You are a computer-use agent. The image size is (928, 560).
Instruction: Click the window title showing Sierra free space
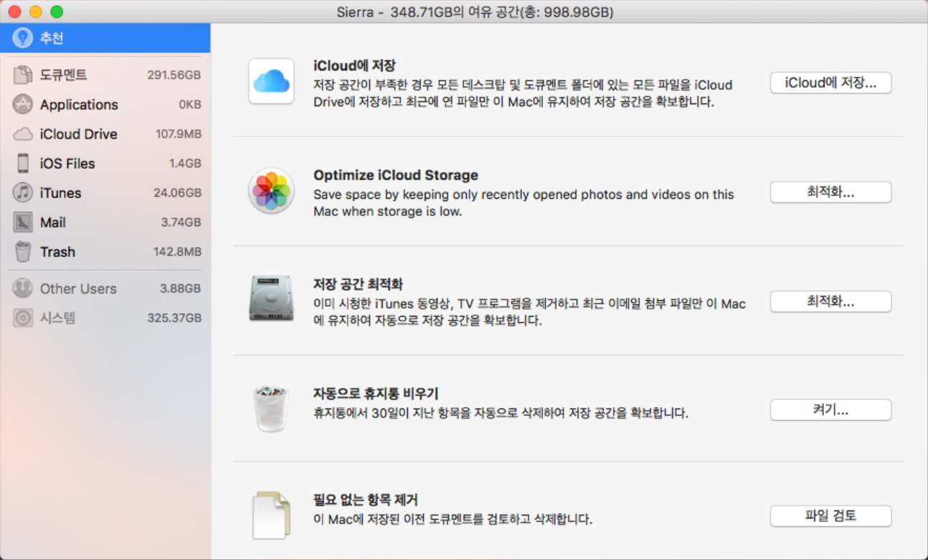coord(475,12)
